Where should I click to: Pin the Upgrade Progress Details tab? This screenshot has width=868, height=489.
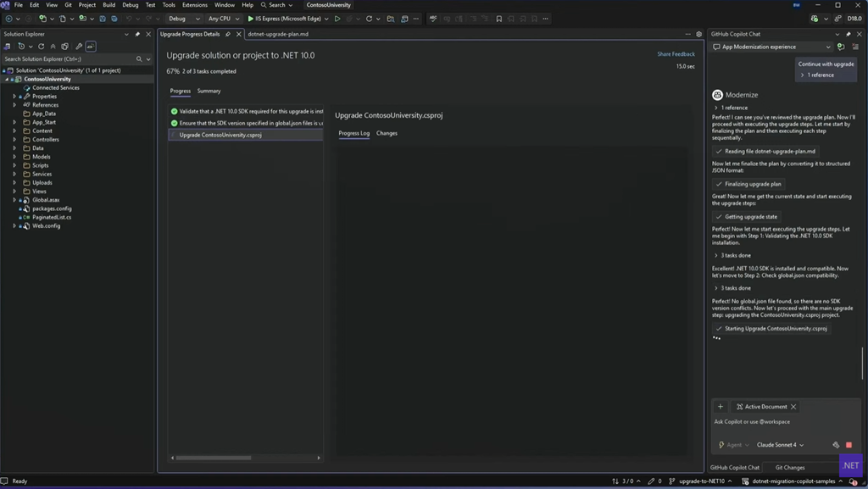(x=228, y=35)
